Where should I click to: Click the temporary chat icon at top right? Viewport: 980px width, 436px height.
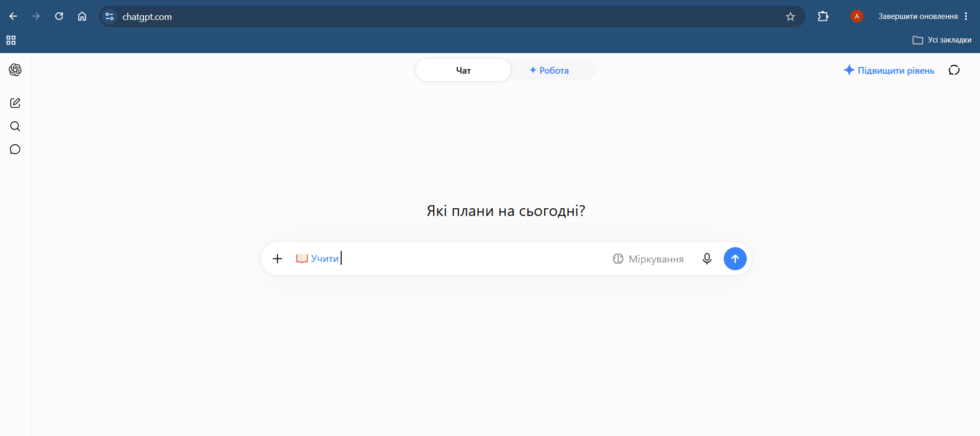[x=954, y=70]
